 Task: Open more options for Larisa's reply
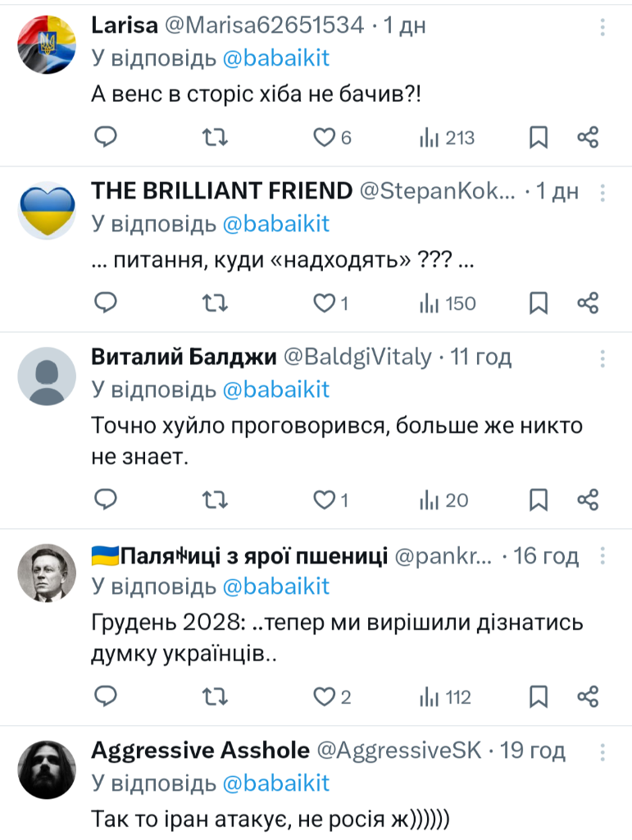click(603, 27)
